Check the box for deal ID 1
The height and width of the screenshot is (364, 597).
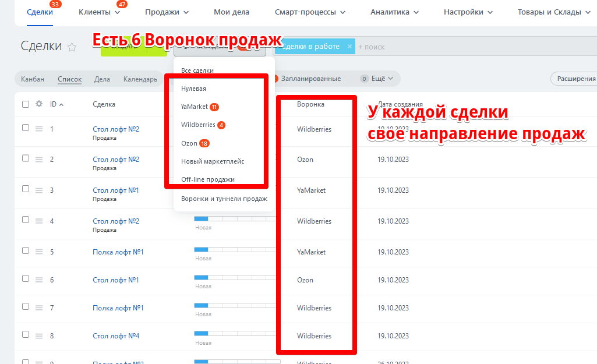[x=26, y=128]
